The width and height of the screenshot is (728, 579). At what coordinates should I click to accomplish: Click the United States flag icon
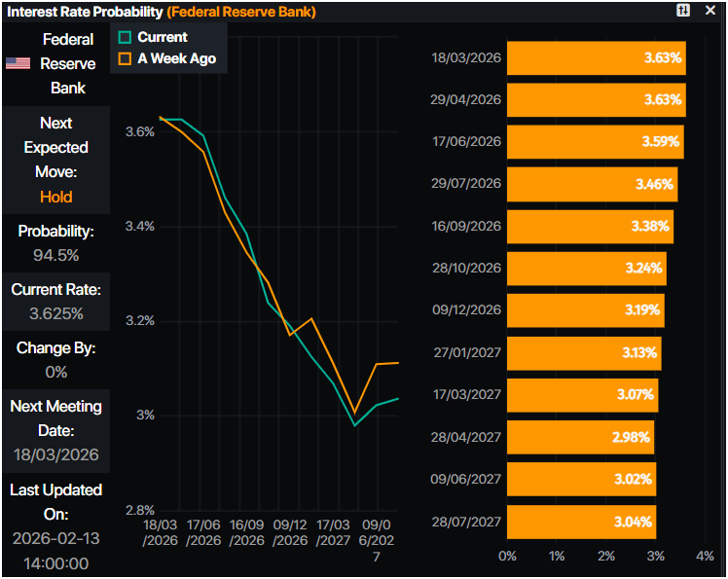[18, 63]
